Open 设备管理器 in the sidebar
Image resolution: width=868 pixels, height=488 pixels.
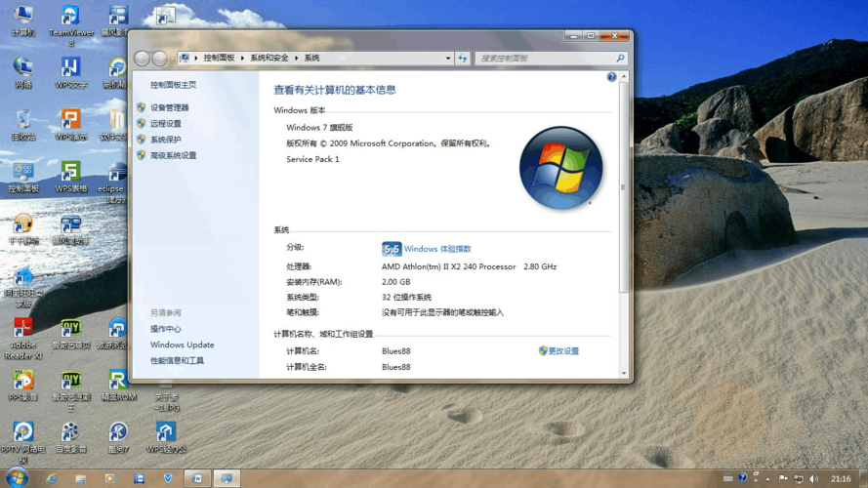(x=169, y=107)
